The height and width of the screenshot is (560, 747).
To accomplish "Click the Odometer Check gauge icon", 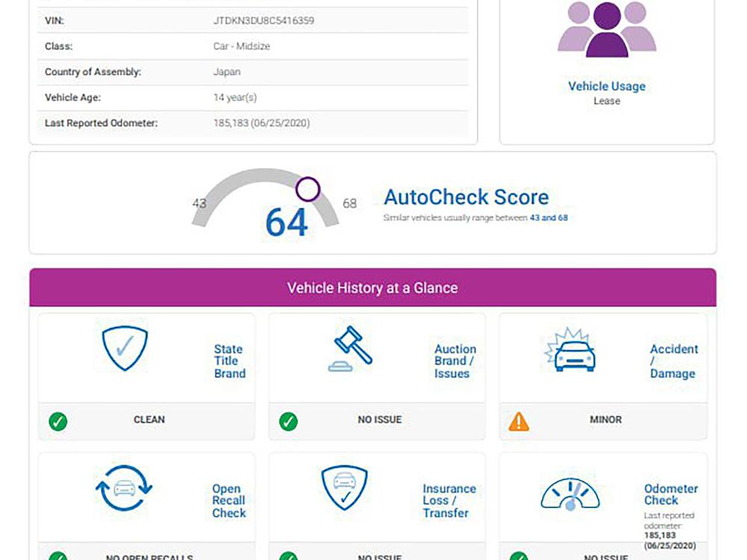I will point(570,494).
